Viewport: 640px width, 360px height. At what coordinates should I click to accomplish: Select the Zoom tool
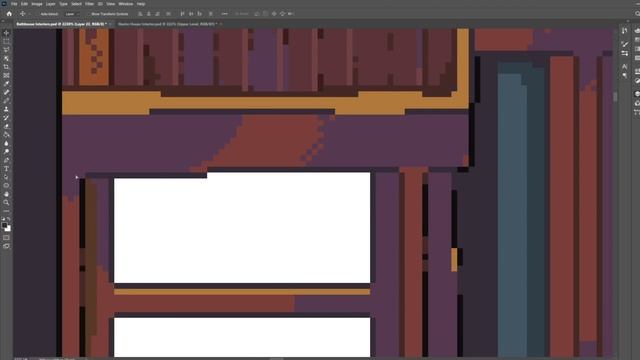pos(6,202)
